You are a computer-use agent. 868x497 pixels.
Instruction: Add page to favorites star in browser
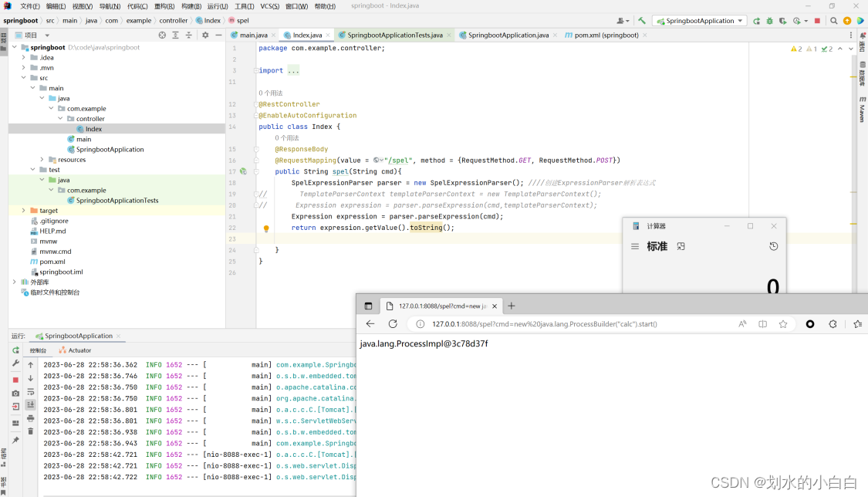click(x=783, y=324)
